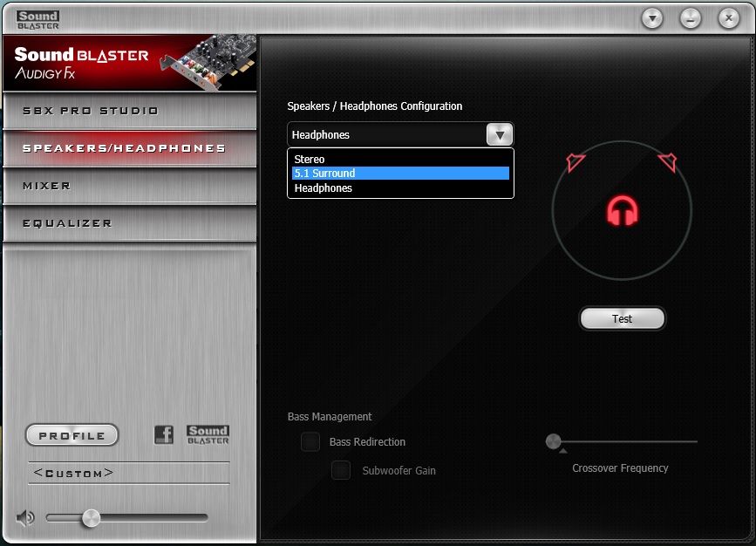The image size is (756, 546).
Task: Toggle the Subwoofer Gain checkbox
Action: click(x=341, y=470)
